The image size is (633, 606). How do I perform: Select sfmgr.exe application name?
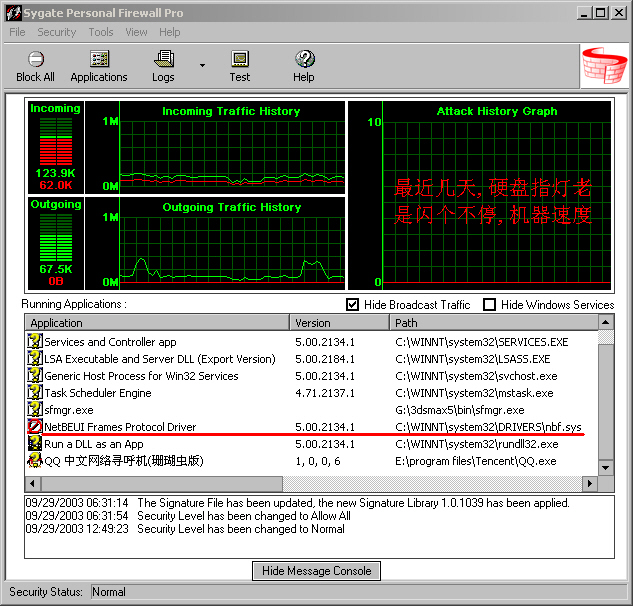point(69,410)
